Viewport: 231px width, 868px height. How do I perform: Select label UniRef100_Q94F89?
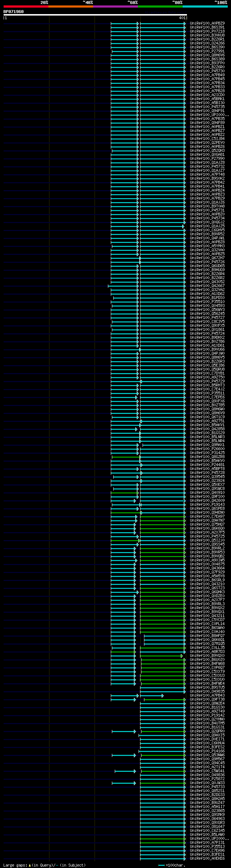(207, 123)
